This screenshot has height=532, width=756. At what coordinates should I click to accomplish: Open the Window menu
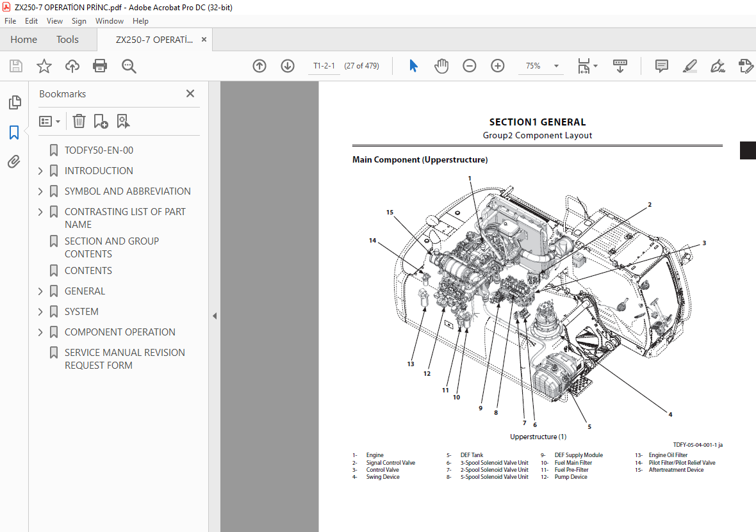click(x=110, y=21)
